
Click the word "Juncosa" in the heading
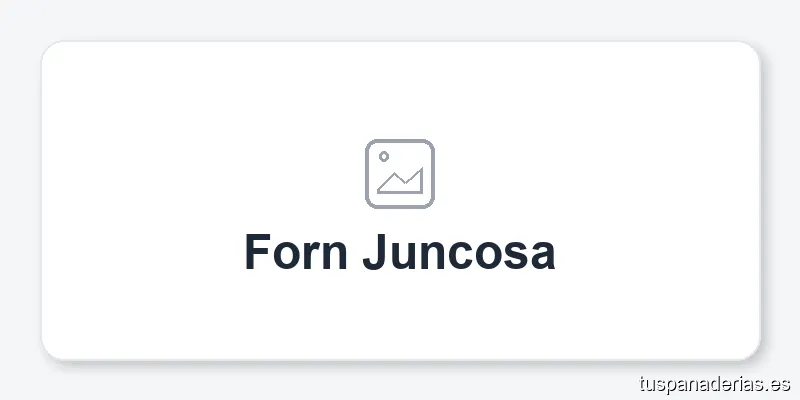(459, 252)
